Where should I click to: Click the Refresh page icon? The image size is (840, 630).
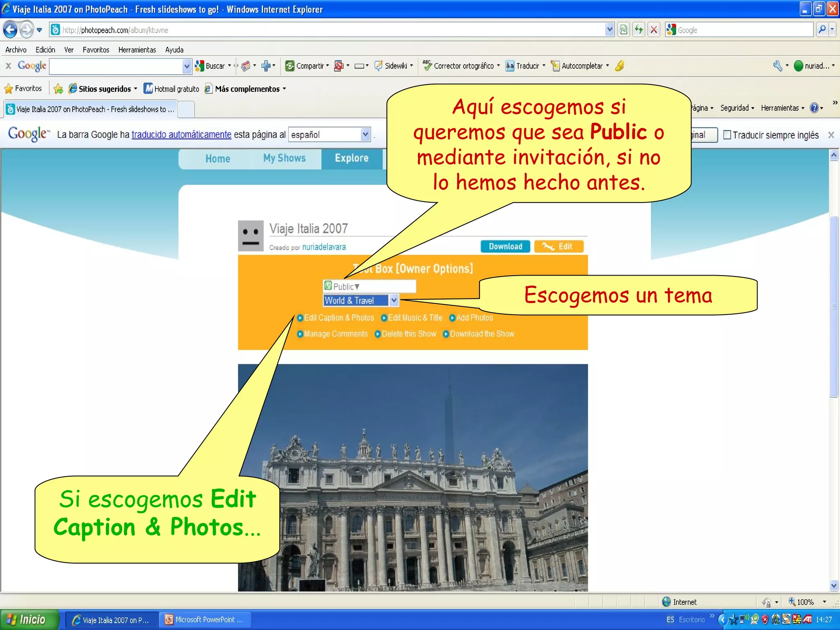pyautogui.click(x=639, y=30)
